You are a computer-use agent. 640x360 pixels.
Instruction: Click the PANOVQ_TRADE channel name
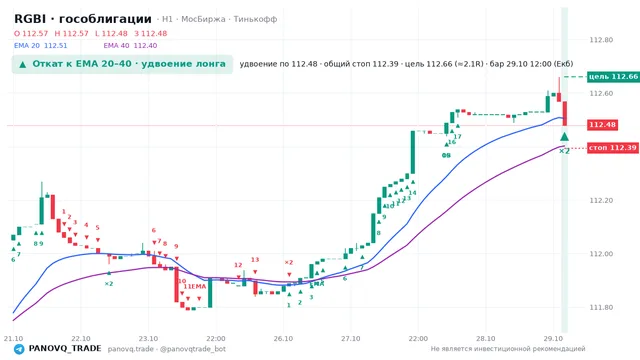(65, 349)
